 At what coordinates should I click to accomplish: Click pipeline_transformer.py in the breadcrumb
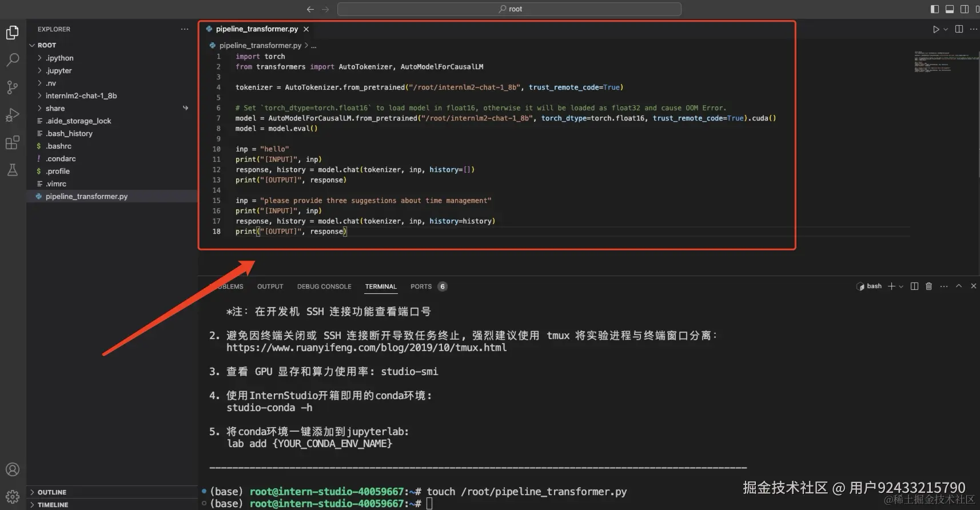coord(260,46)
